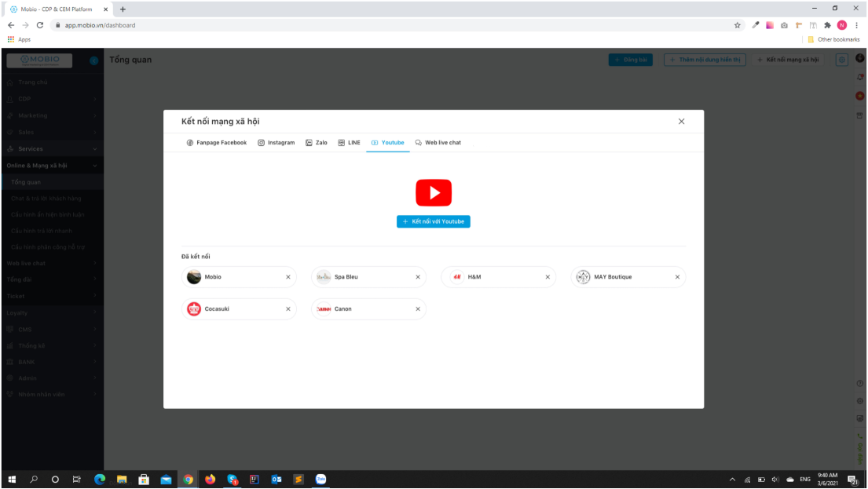Close the Kết nối mạng xã hội dialog
This screenshot has height=489, width=868.
(682, 122)
